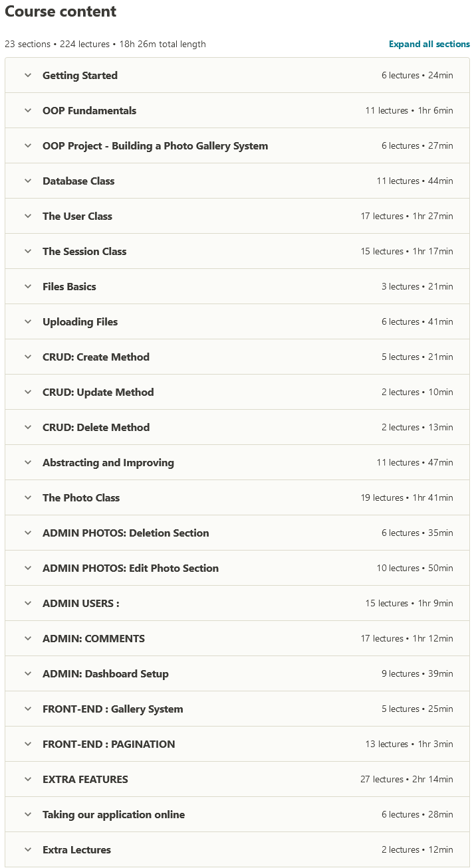The image size is (472, 868).
Task: Expand the Uploading Files chevron
Action: pyautogui.click(x=28, y=322)
